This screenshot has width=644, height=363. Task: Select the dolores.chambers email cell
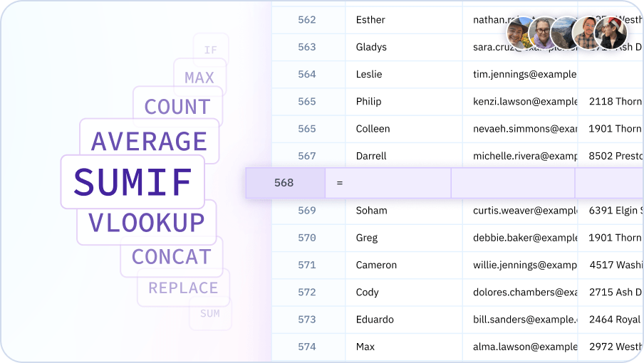tap(520, 292)
